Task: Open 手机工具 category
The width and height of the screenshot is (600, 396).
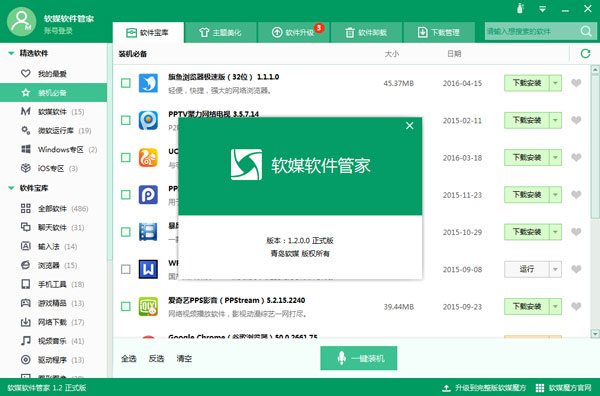Action: (x=53, y=284)
